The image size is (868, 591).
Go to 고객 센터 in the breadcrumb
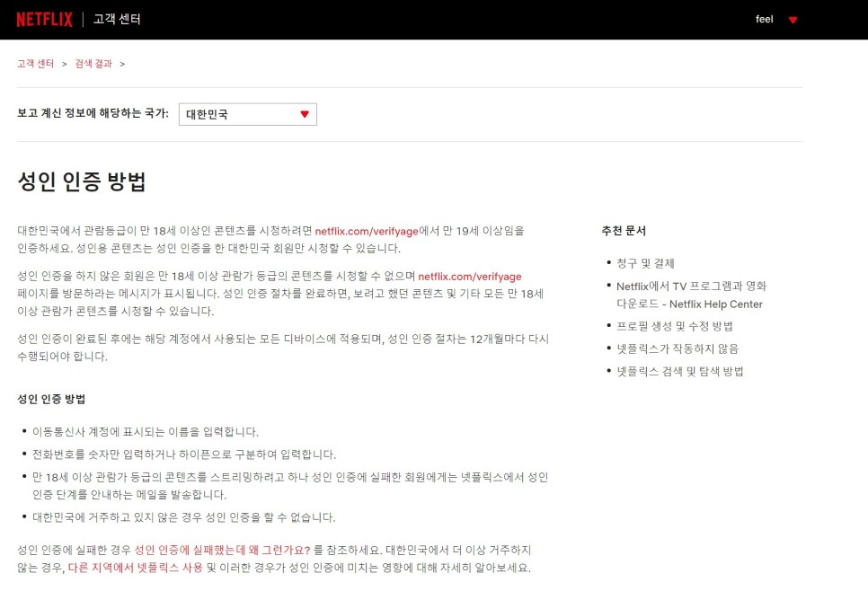pos(35,64)
